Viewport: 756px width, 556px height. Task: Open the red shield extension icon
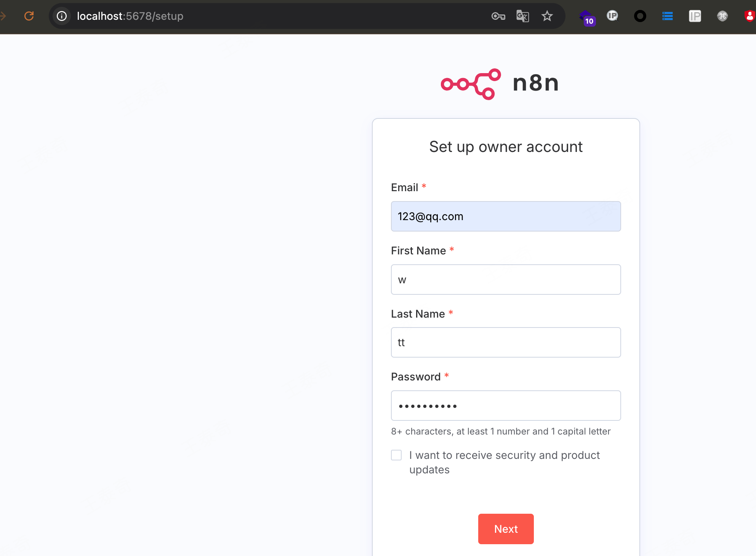click(x=749, y=16)
